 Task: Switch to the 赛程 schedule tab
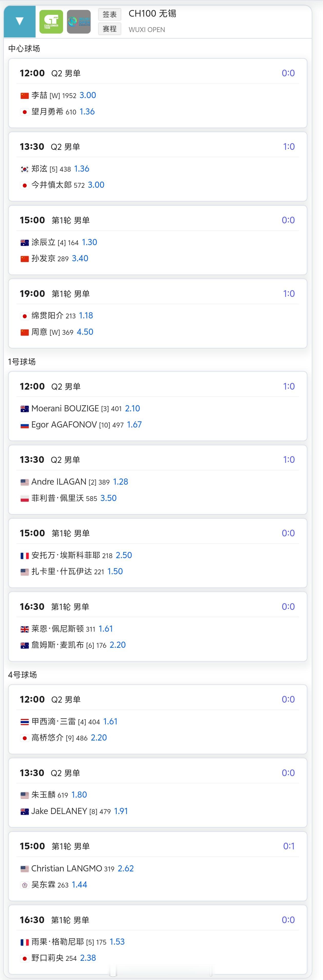tap(110, 29)
